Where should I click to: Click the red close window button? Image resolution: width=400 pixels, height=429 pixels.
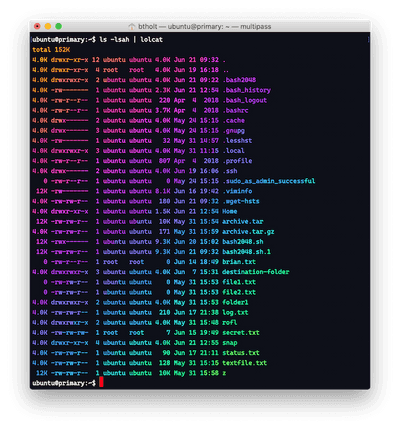[x=37, y=26]
